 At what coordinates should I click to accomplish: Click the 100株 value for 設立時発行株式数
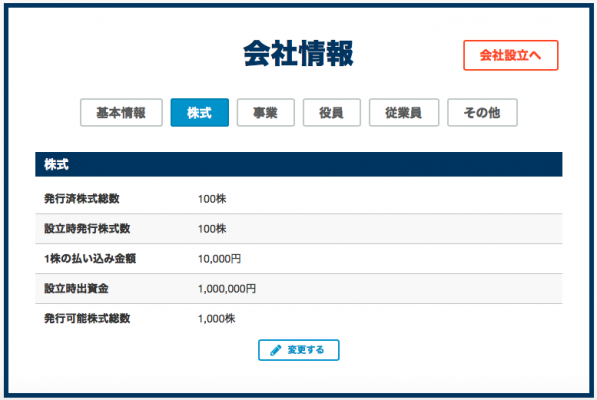click(212, 229)
